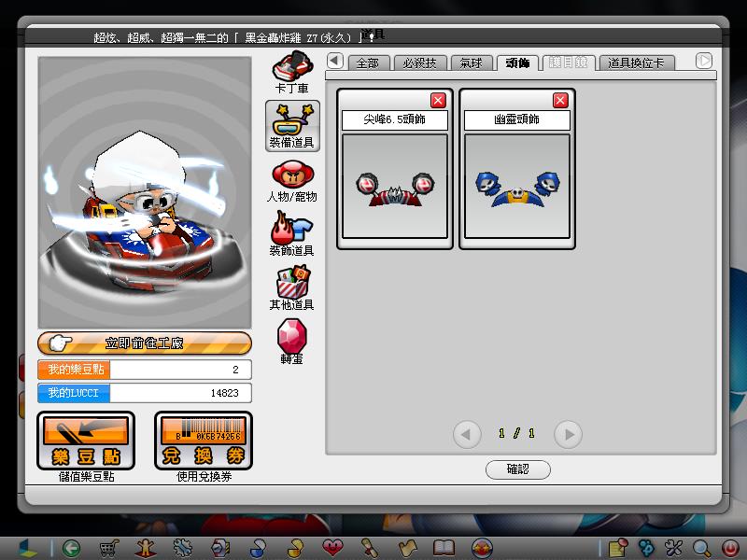Open the shopping cart icon
This screenshot has height=560, width=747.
tap(109, 548)
